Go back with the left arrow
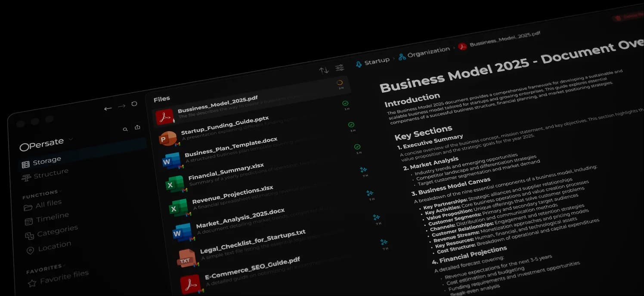 pos(108,108)
